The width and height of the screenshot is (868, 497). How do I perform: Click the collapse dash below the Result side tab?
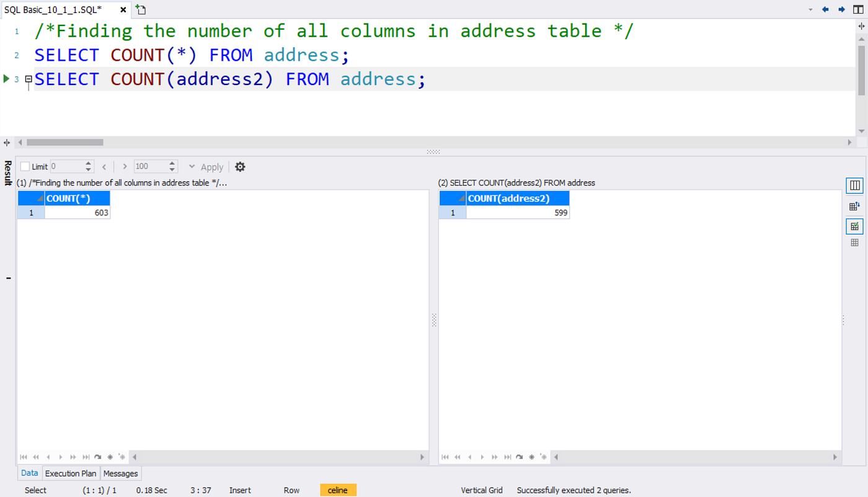point(8,278)
